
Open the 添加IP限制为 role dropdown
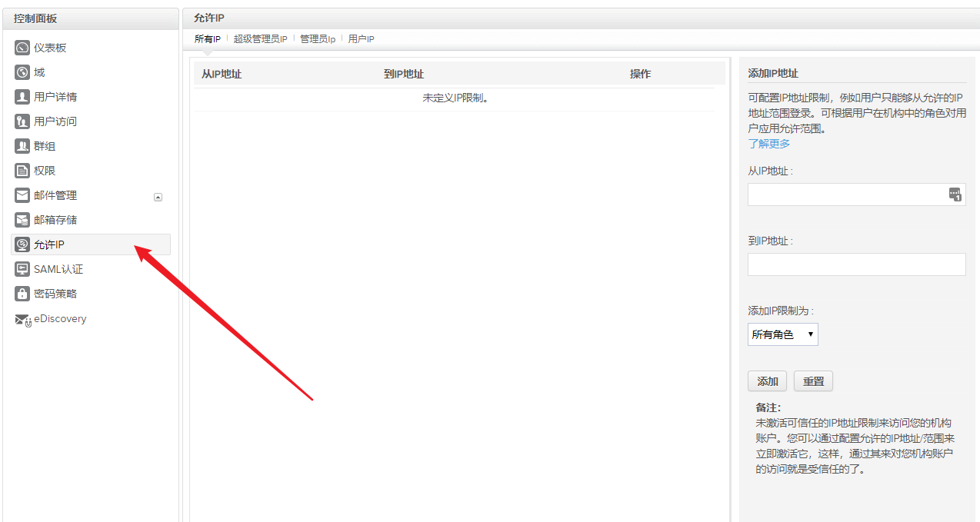point(783,334)
